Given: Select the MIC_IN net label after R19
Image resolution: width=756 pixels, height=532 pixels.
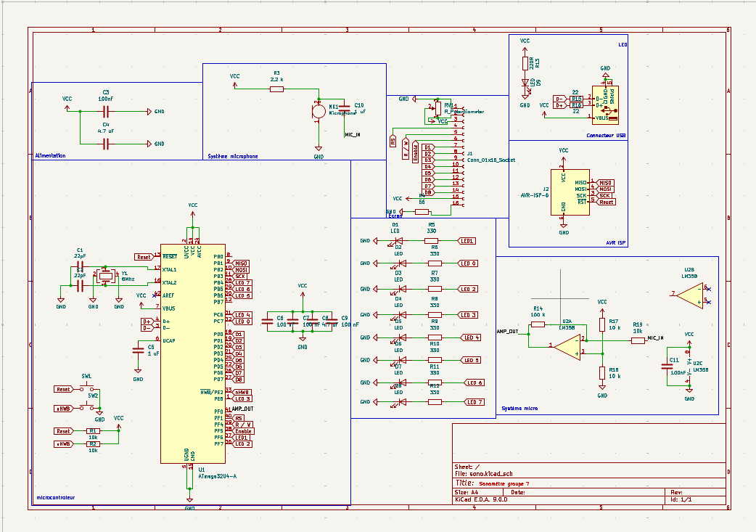Looking at the screenshot, I should pyautogui.click(x=655, y=338).
